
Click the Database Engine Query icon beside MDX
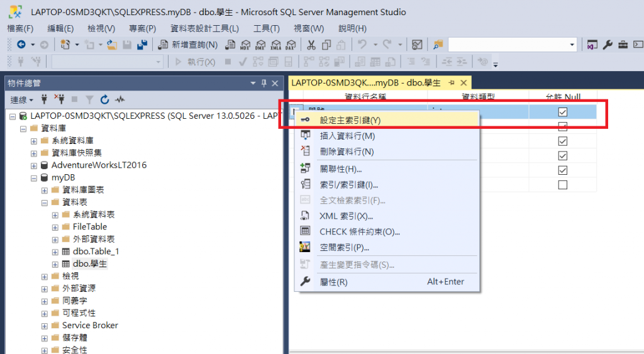click(230, 45)
